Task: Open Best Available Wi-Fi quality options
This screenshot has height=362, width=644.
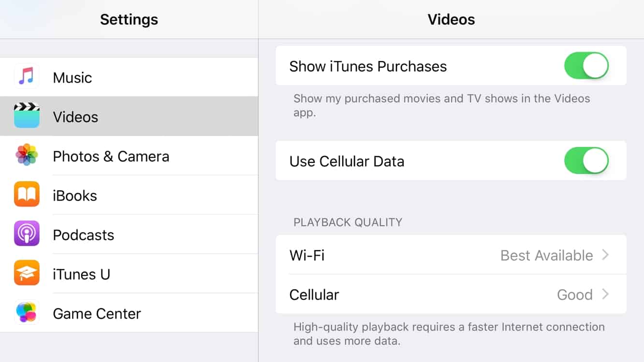Action: pyautogui.click(x=546, y=255)
